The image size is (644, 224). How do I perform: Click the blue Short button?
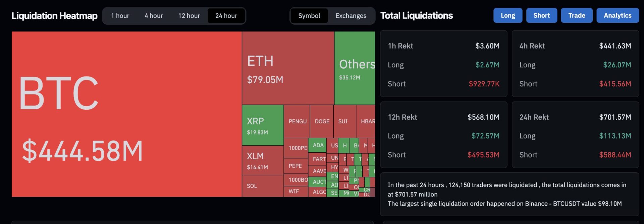[542, 15]
